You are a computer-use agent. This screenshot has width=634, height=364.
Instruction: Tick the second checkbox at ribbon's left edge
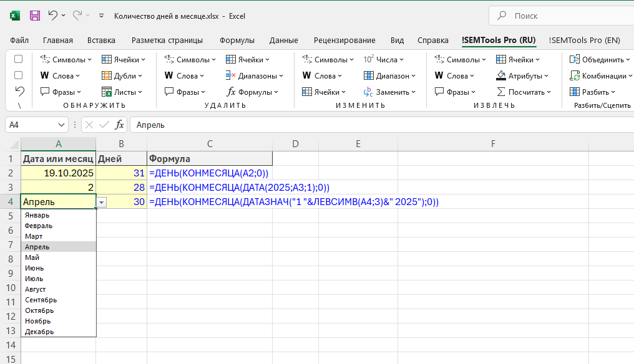coord(19,75)
